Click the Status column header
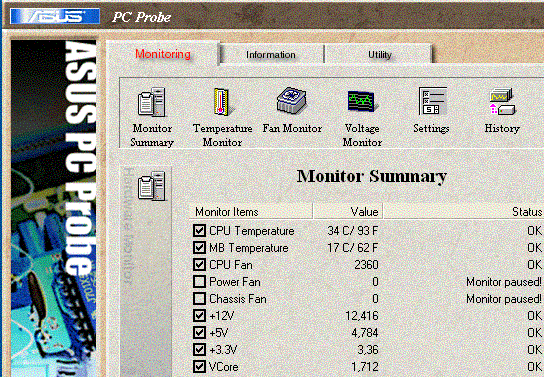Screen dimensions: 544x377 pos(463,212)
